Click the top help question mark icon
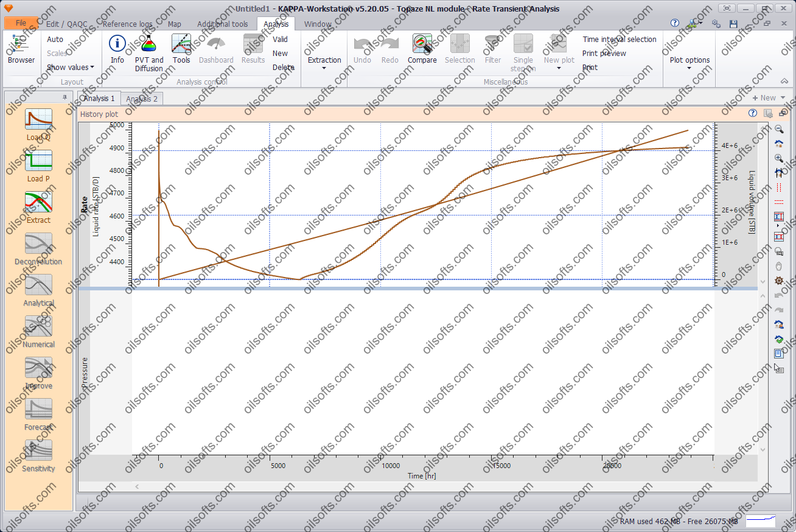 coord(675,23)
